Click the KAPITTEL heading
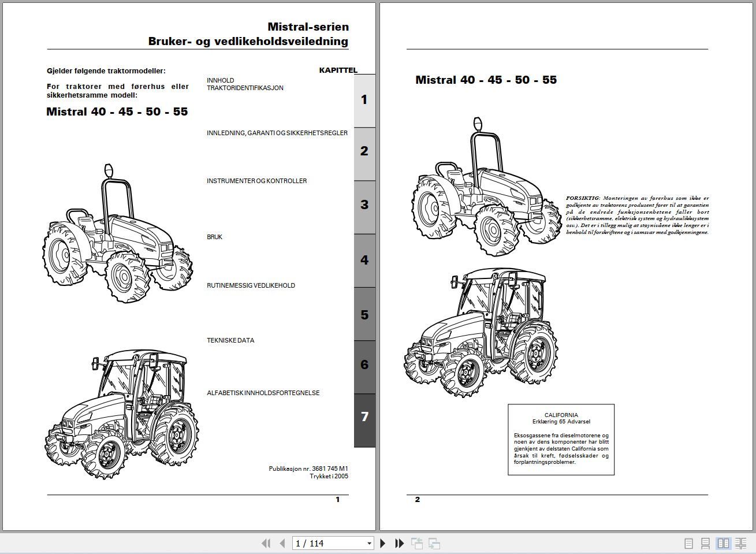Viewport: 756px width, 554px height. [338, 70]
